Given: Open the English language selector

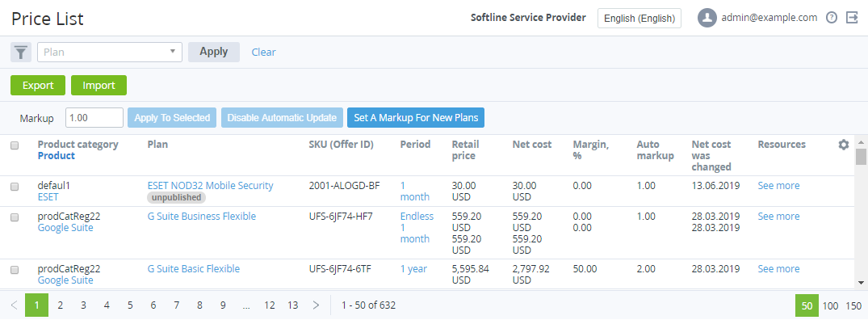Looking at the screenshot, I should click(x=639, y=19).
